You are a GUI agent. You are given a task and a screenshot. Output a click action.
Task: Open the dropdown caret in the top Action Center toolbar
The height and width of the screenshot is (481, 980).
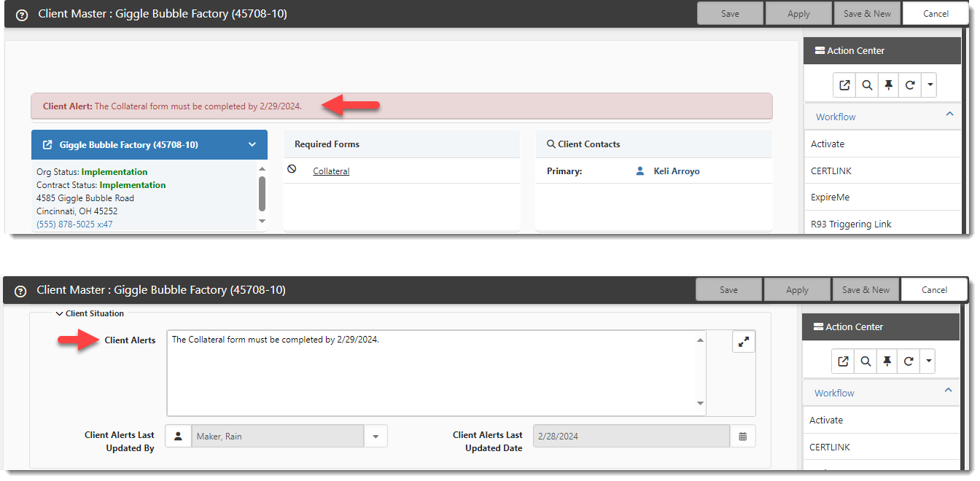(x=929, y=85)
